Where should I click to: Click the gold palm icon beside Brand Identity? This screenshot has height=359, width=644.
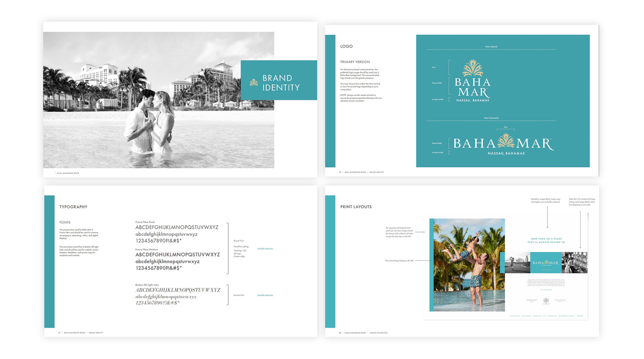(254, 82)
